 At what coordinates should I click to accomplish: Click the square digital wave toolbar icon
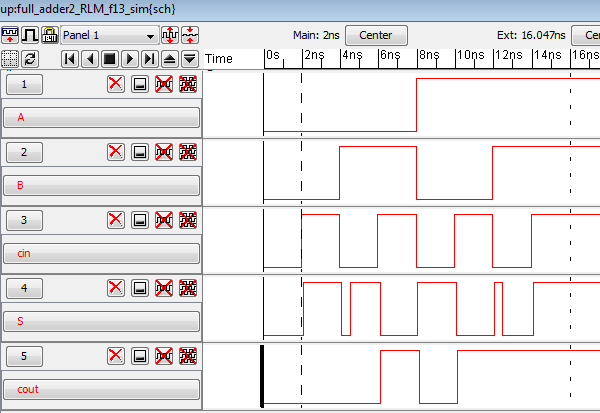[x=30, y=35]
